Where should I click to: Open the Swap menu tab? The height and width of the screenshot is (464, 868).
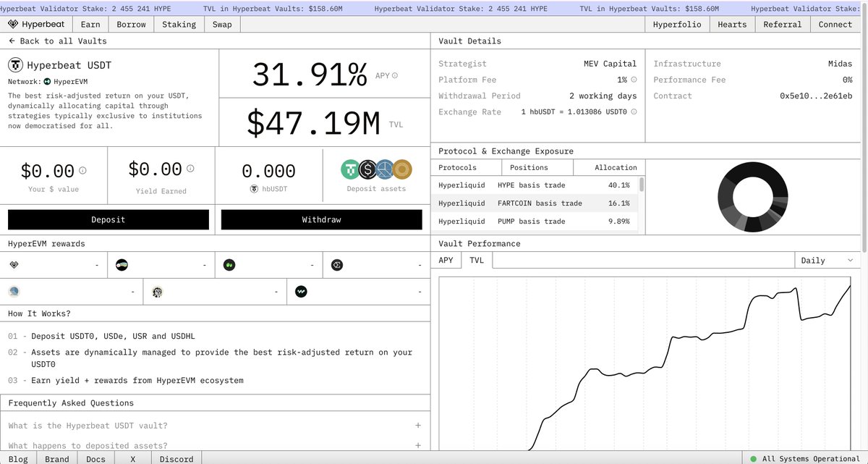222,24
